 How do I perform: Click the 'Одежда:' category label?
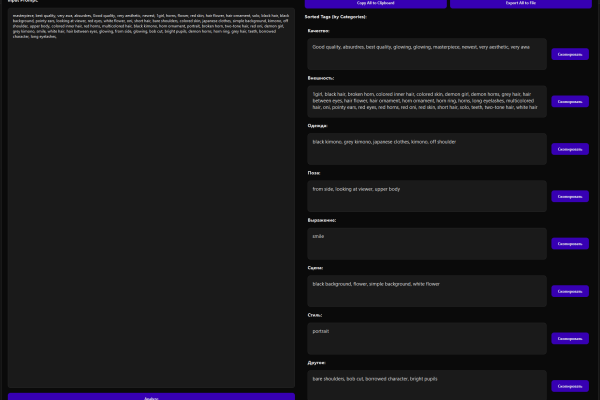(x=318, y=126)
